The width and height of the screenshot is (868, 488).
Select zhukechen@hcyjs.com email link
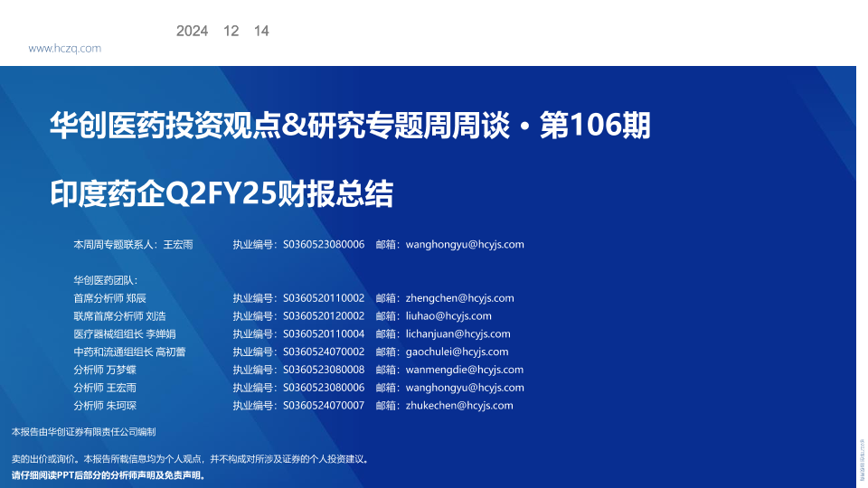point(459,406)
